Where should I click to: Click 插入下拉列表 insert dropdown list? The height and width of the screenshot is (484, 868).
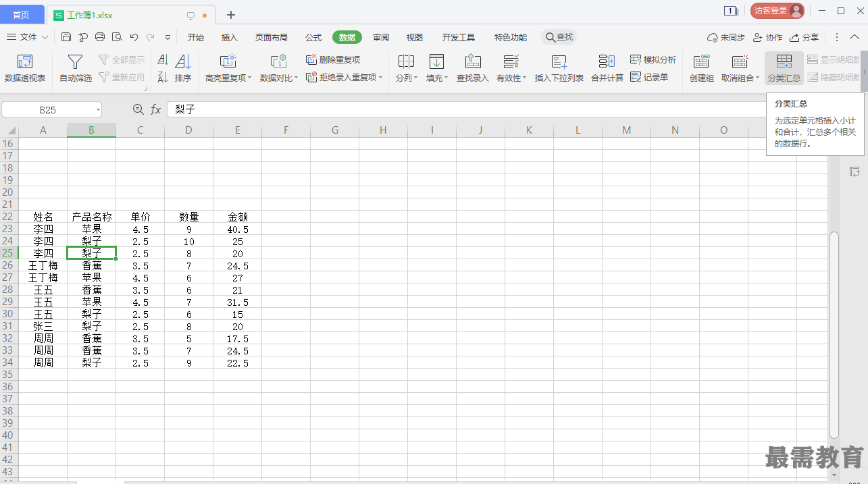click(x=559, y=69)
